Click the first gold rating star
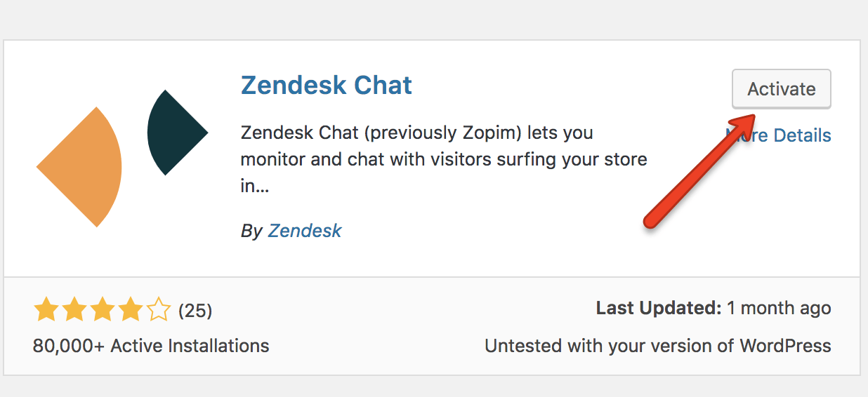 (x=46, y=309)
